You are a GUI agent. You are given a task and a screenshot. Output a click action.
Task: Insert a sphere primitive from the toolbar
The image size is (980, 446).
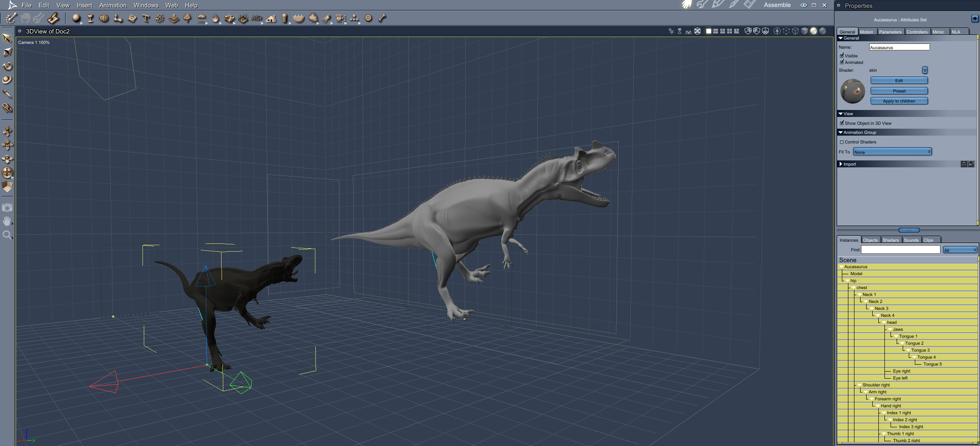click(x=76, y=18)
